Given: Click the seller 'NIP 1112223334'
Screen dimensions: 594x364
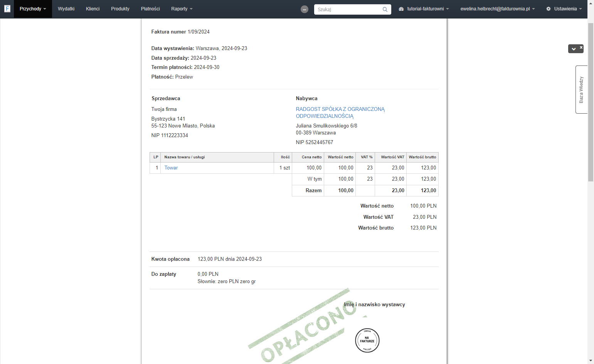Looking at the screenshot, I should [170, 136].
